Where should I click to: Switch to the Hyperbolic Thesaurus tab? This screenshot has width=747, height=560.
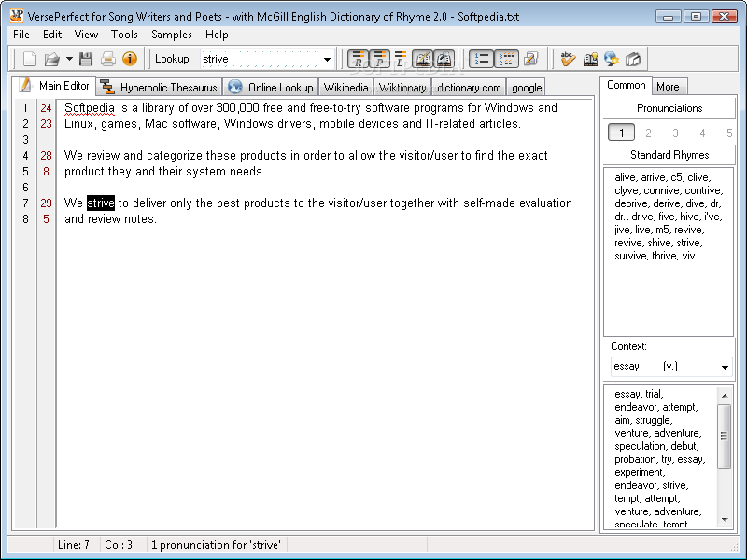160,87
